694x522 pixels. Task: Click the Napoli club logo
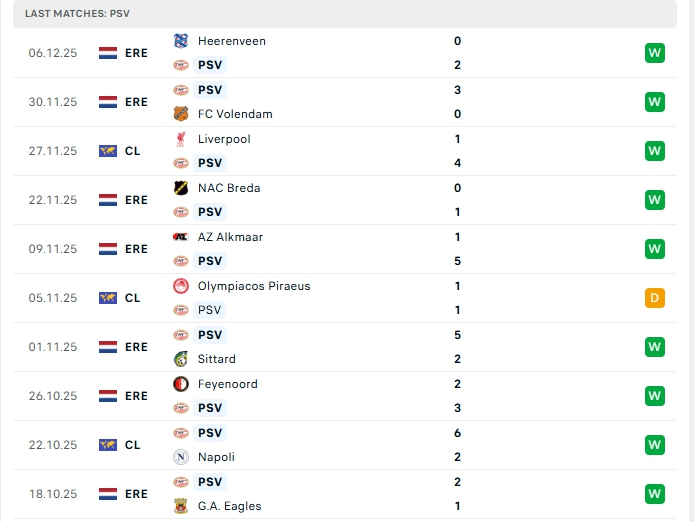point(181,457)
